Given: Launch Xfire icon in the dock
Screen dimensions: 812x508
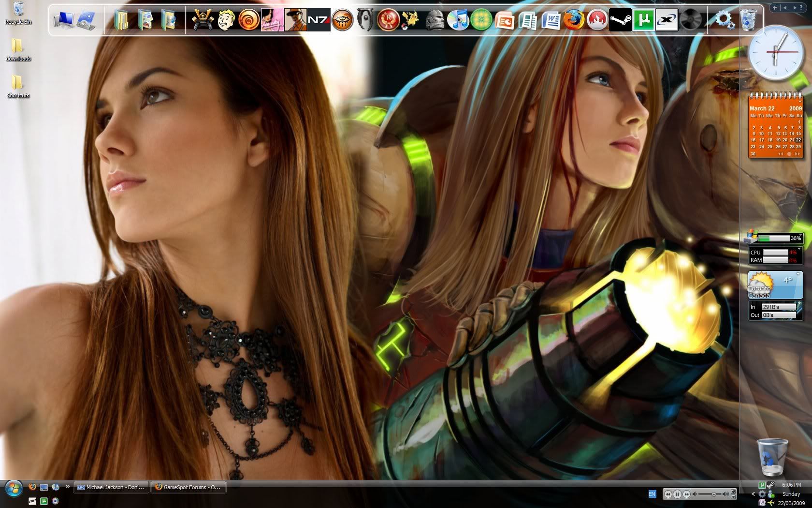Looking at the screenshot, I should [x=667, y=20].
